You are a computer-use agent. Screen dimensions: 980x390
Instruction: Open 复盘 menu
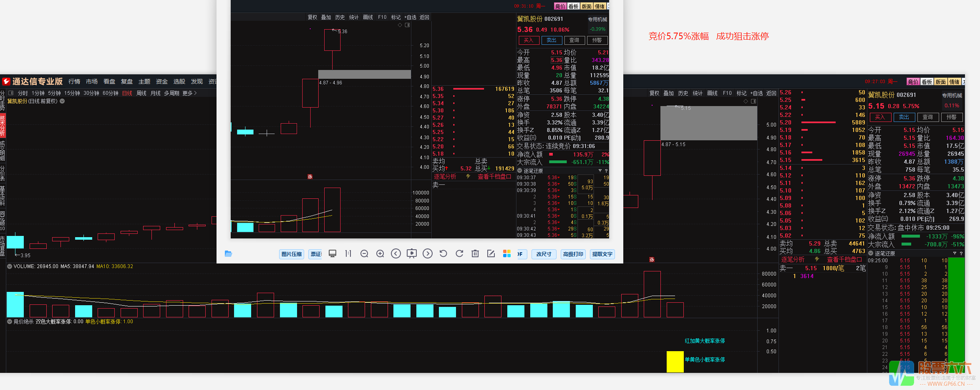tap(127, 81)
